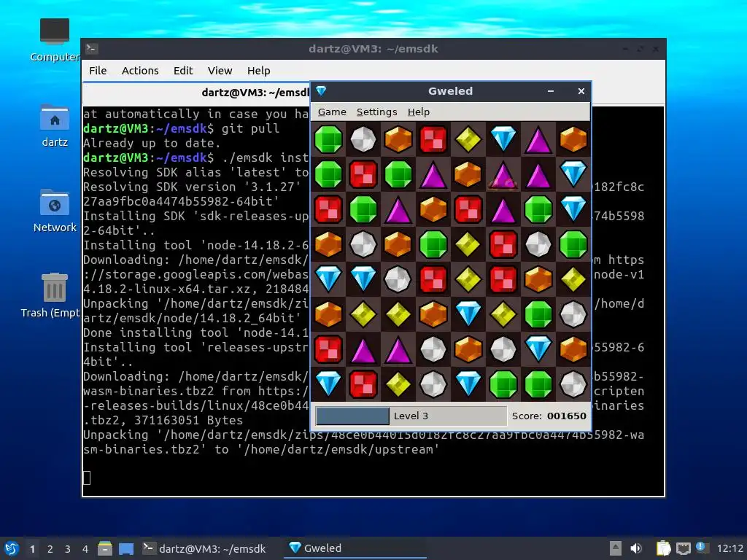
Task: Click the red gem in the bottom row
Action: point(363,384)
